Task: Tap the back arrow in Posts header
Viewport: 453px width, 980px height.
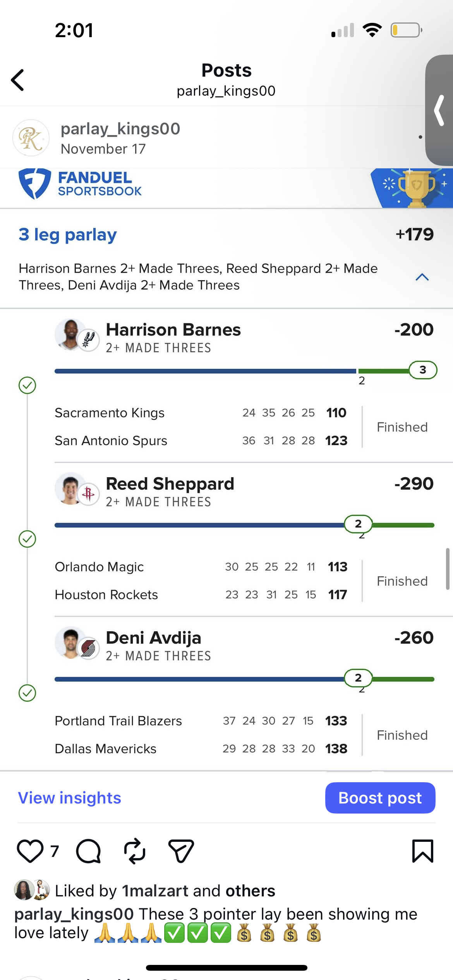Action: click(x=18, y=80)
